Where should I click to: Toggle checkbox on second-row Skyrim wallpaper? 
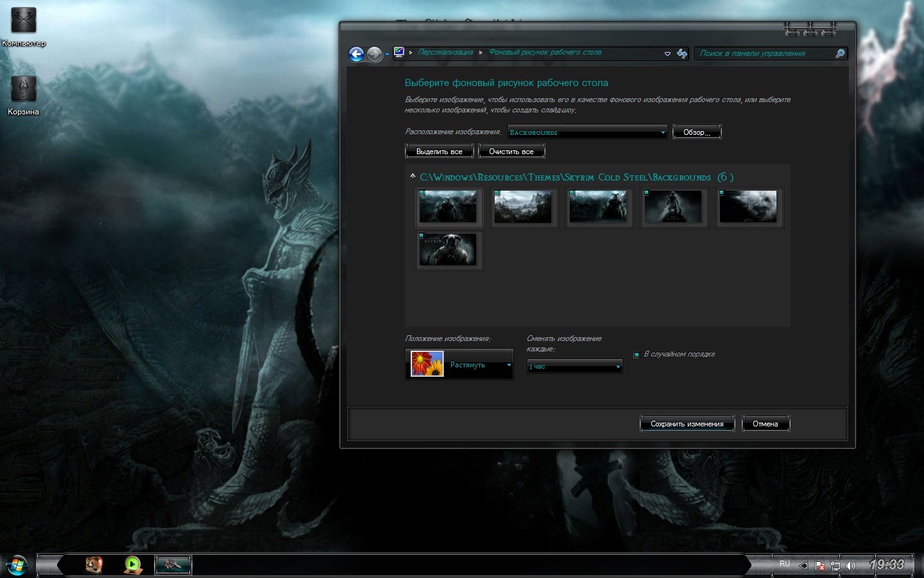(422, 236)
